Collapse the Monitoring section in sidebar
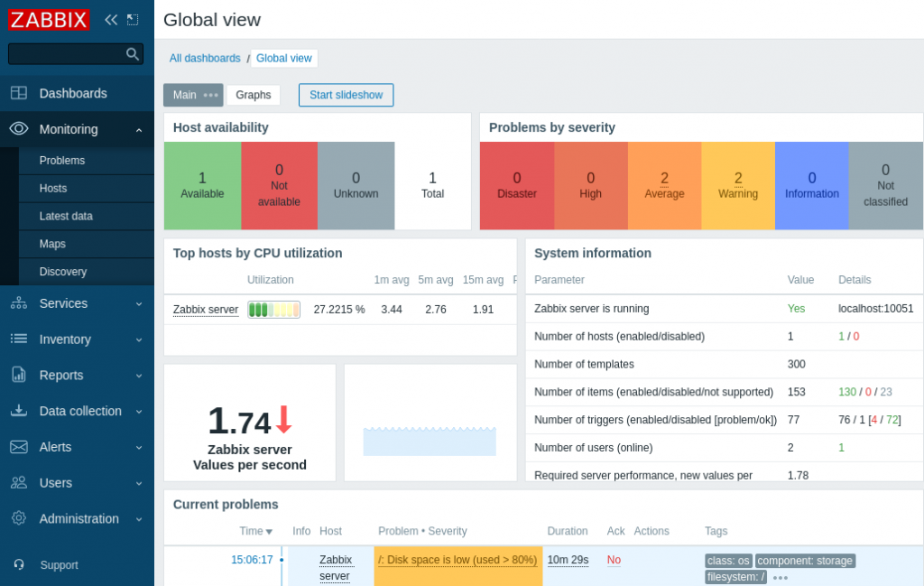The width and height of the screenshot is (924, 586). (140, 129)
